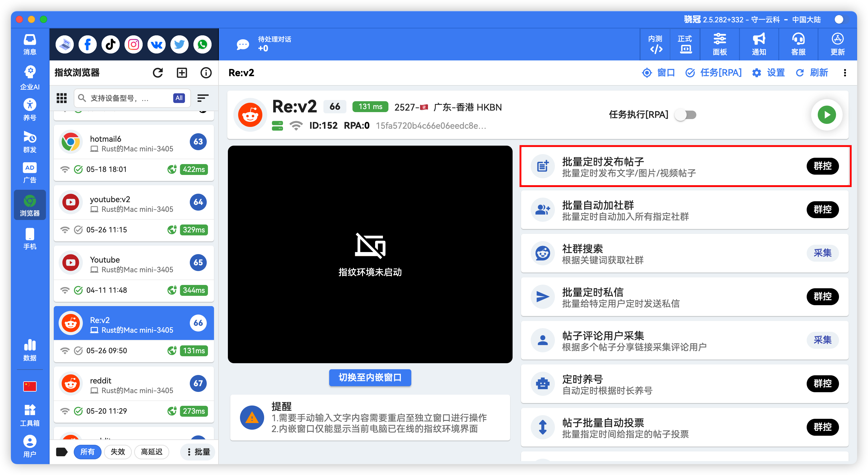868x475 pixels.
Task: Refresh the 指纹浏览器 list
Action: pyautogui.click(x=158, y=73)
